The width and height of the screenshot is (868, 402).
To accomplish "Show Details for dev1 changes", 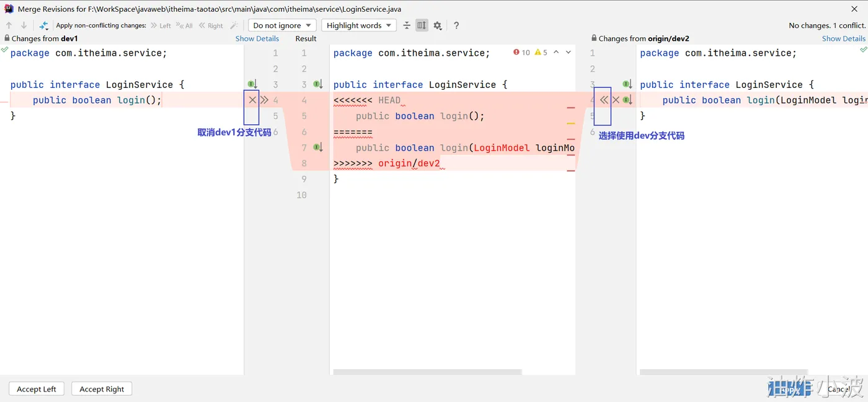I will point(257,38).
